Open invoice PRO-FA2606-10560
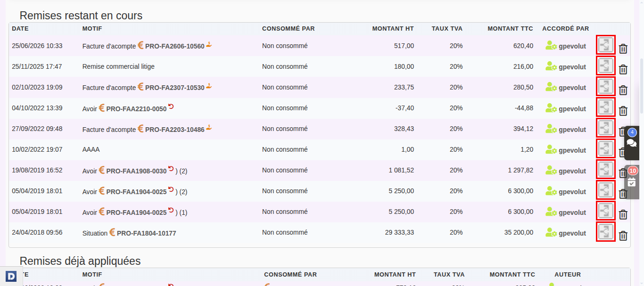Screen dimensions: 644x286 tap(174, 46)
